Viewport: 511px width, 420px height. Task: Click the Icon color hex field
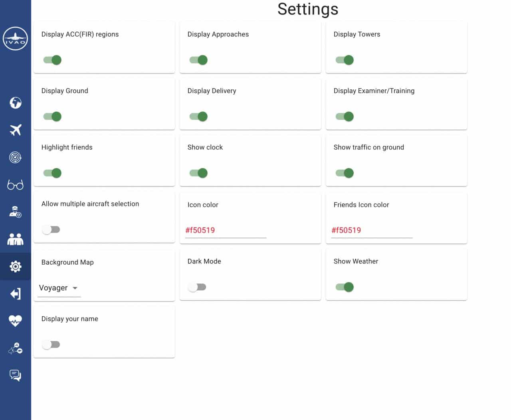coord(225,230)
